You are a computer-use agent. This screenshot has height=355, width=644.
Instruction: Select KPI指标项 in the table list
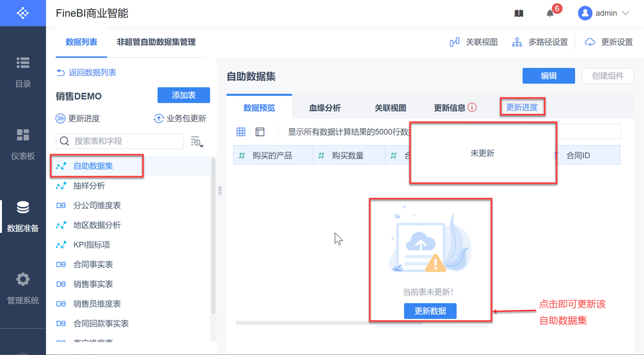pyautogui.click(x=92, y=245)
